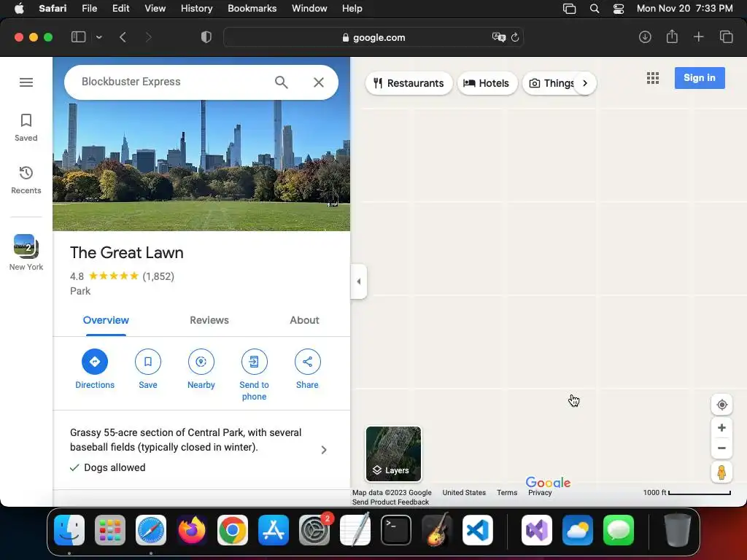
Task: Click Send Product Feedback link
Action: click(x=391, y=502)
